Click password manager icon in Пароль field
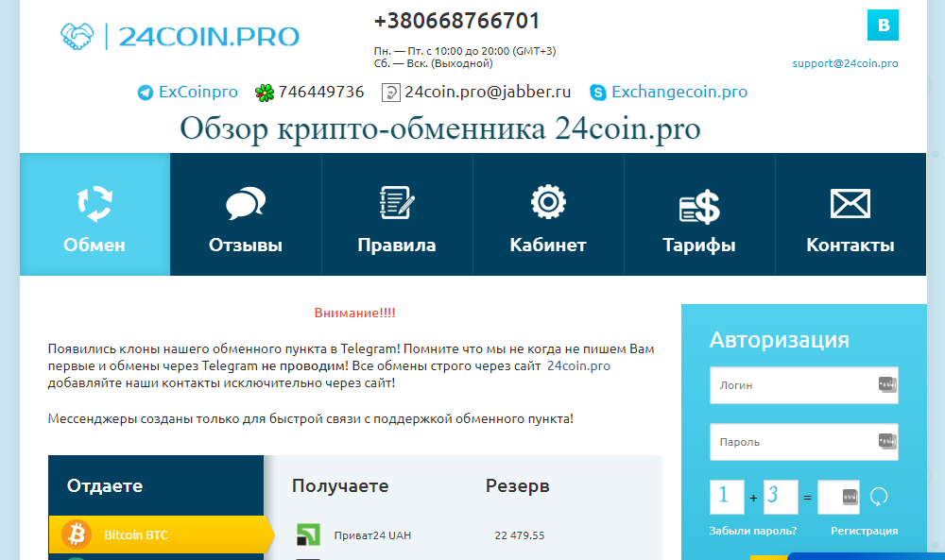The width and height of the screenshot is (945, 560). tap(887, 441)
